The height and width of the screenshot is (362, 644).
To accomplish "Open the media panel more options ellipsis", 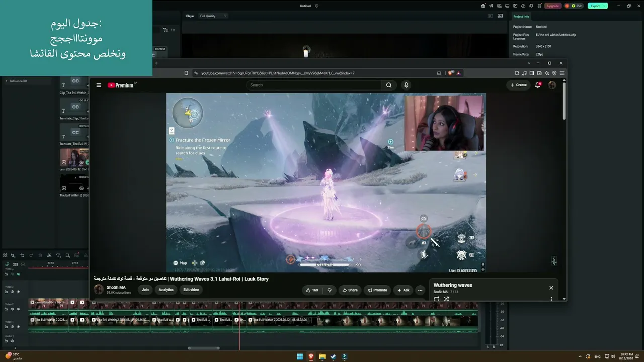I will coord(173,30).
